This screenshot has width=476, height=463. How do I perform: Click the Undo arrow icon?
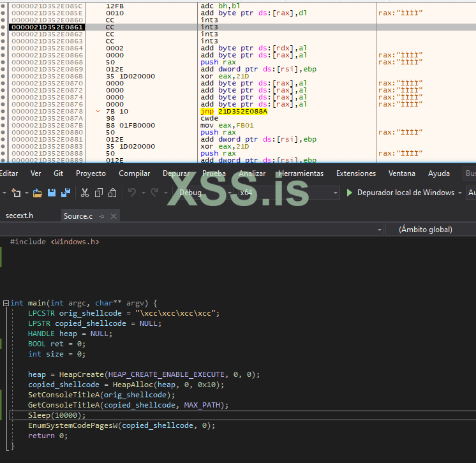(132, 193)
